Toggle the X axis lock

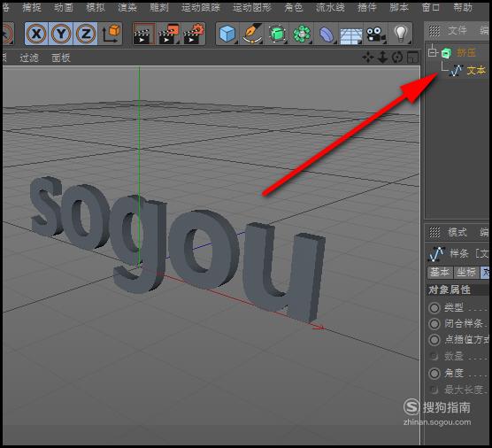[36, 34]
